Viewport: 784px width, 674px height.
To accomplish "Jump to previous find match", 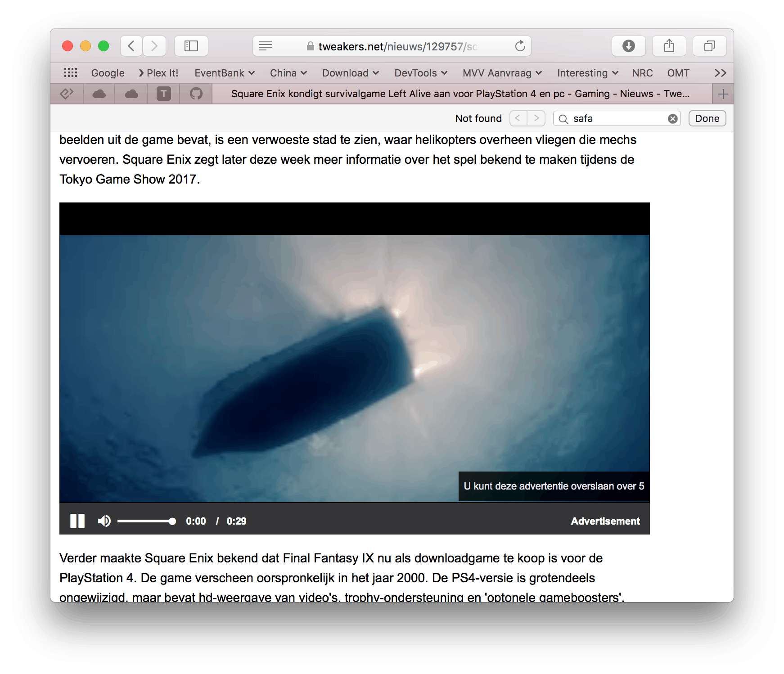I will (x=518, y=118).
